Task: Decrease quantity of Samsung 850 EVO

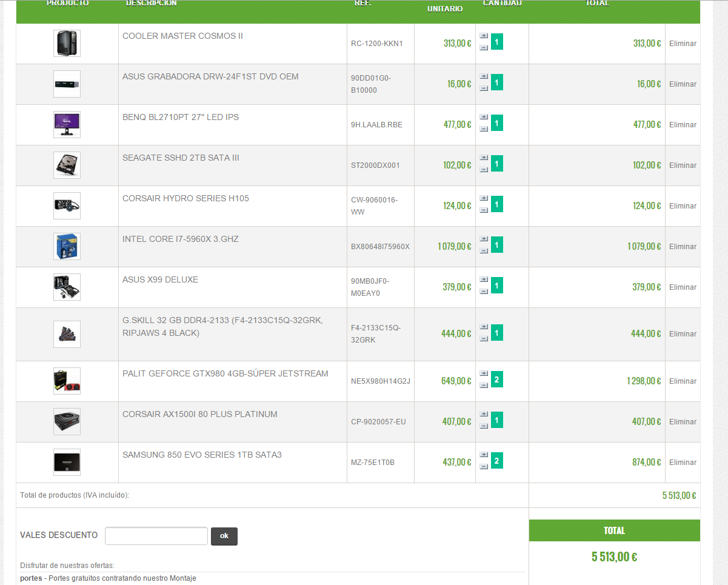Action: (x=484, y=466)
